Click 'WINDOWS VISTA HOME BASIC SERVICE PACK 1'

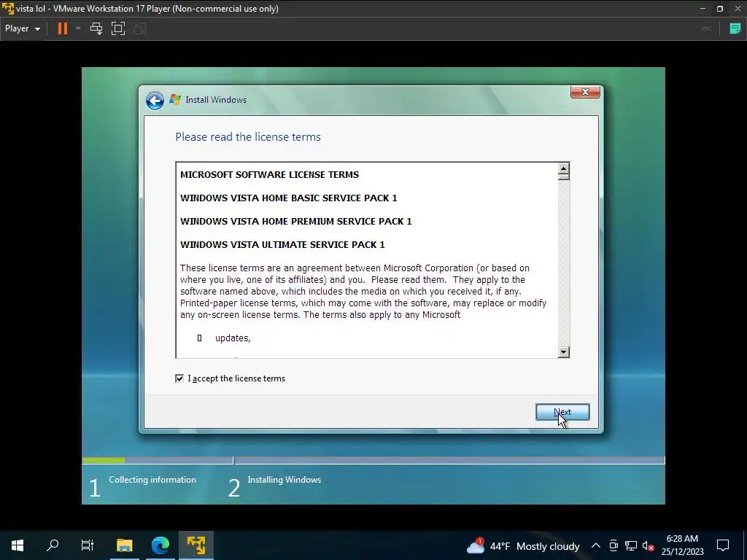click(x=289, y=198)
